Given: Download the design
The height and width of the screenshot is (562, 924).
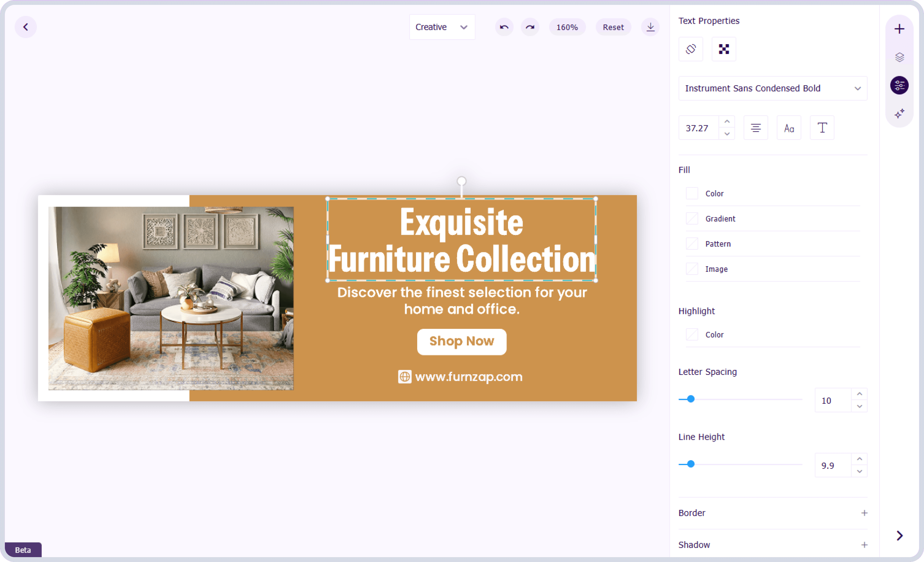Looking at the screenshot, I should [650, 27].
